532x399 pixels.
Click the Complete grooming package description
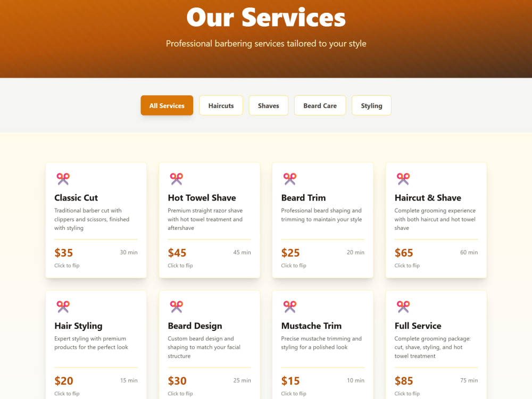coord(433,347)
